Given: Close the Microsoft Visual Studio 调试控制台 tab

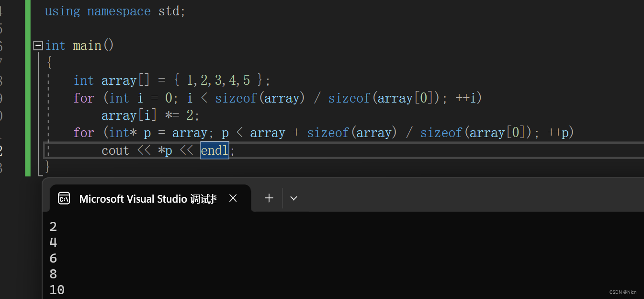Looking at the screenshot, I should (233, 197).
